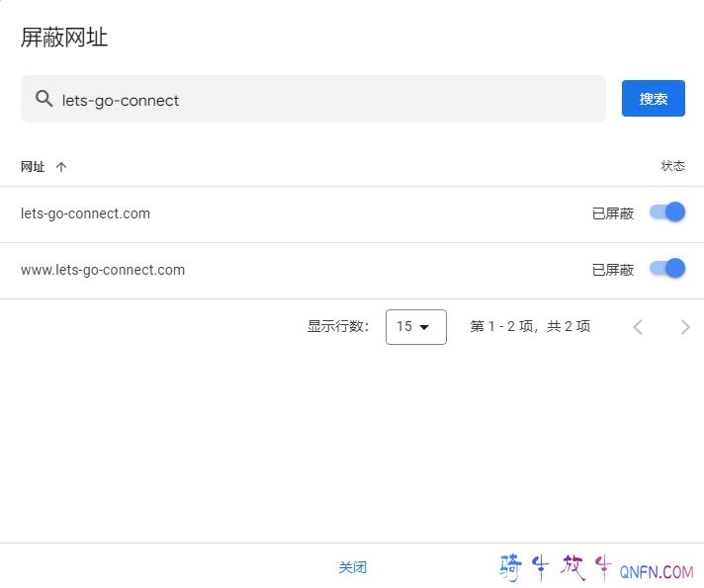Screen dimensions: 704x588
Task: Click the 屏蔽网址 dialog title
Action: [x=64, y=38]
